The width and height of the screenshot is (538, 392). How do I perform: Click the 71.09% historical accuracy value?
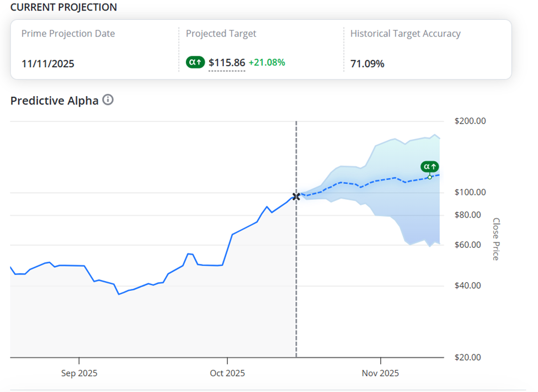pos(367,63)
